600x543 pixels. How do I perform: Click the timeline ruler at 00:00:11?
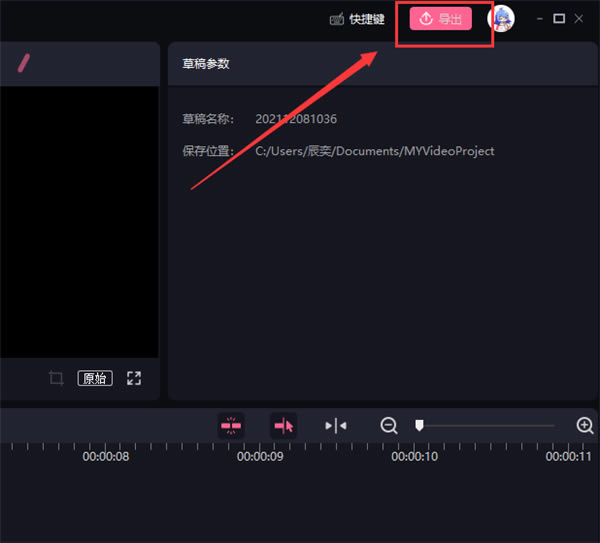coord(568,456)
